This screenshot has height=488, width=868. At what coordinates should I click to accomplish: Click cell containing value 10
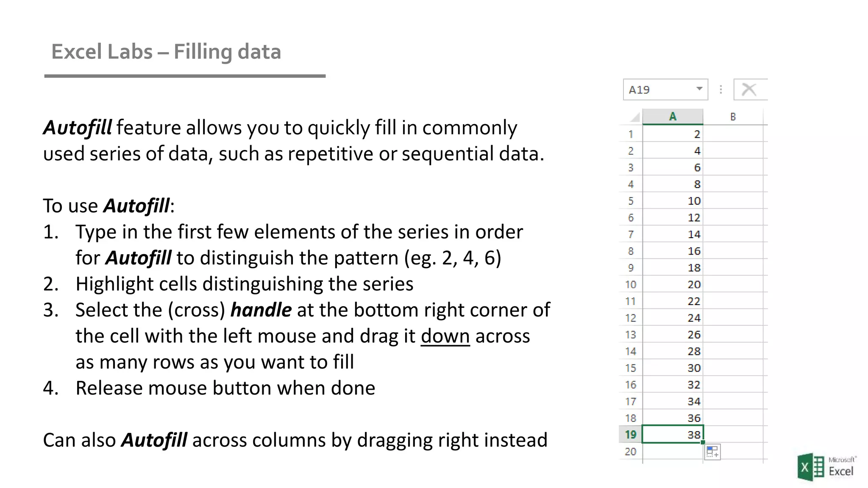point(673,201)
